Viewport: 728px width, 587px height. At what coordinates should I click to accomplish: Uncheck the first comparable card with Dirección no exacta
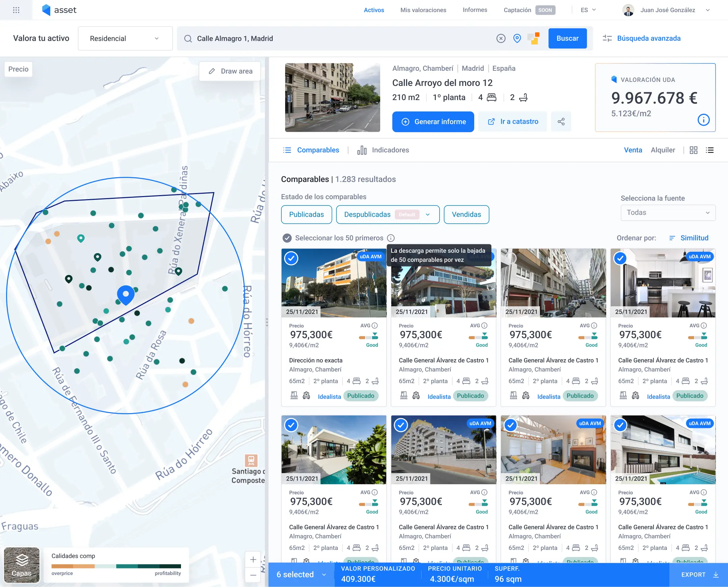pyautogui.click(x=291, y=258)
